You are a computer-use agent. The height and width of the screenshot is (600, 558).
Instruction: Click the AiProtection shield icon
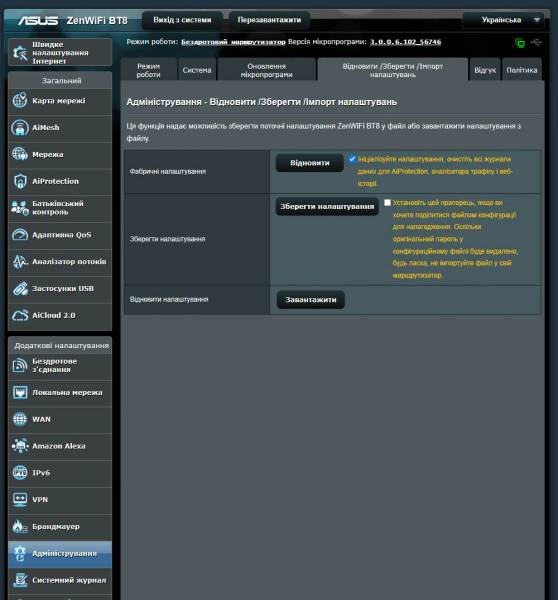tap(20, 181)
